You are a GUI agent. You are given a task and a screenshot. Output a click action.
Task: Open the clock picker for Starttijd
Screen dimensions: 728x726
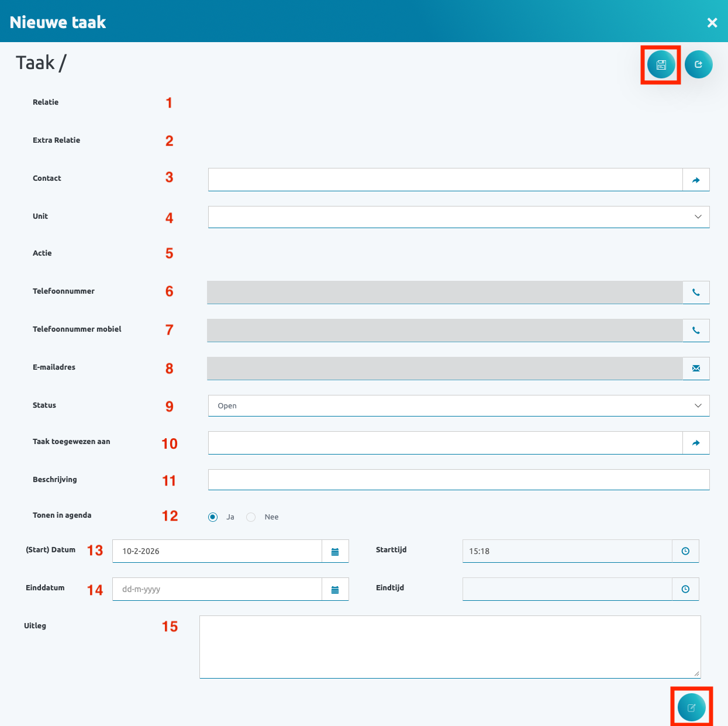(685, 551)
